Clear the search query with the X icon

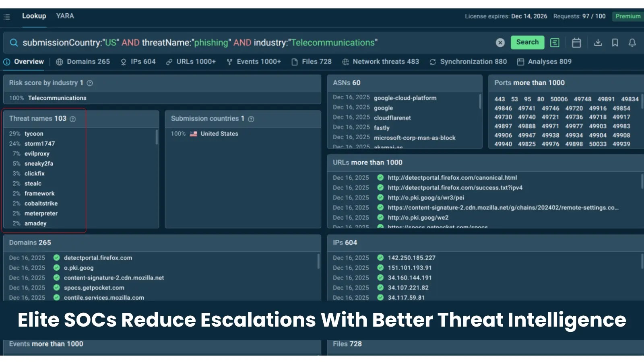(x=500, y=42)
